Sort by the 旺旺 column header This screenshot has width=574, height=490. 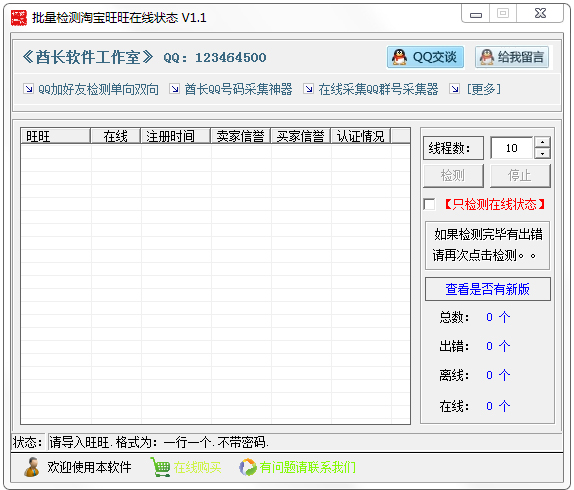click(x=55, y=136)
